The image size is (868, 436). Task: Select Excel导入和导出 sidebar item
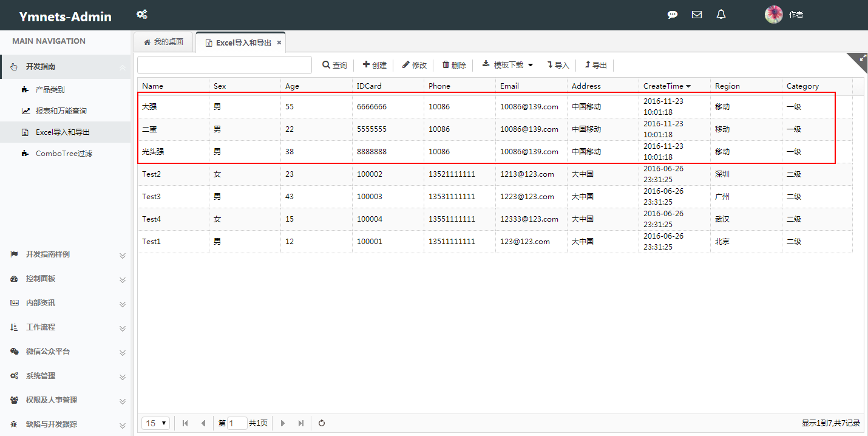(x=66, y=132)
